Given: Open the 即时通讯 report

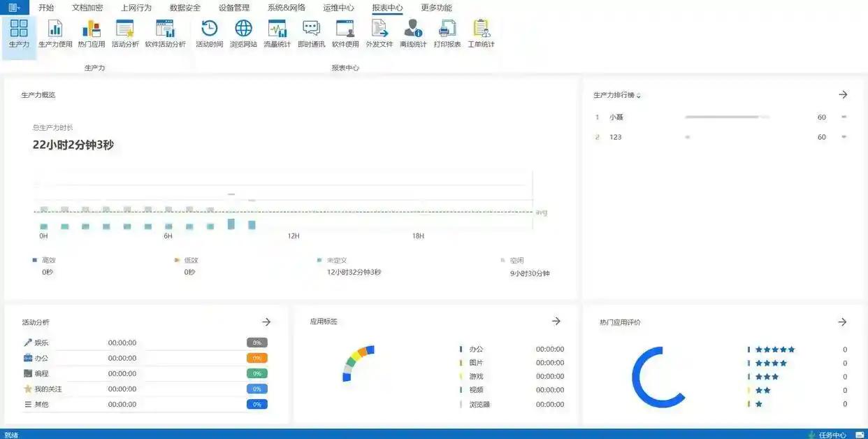Looking at the screenshot, I should pos(311,34).
